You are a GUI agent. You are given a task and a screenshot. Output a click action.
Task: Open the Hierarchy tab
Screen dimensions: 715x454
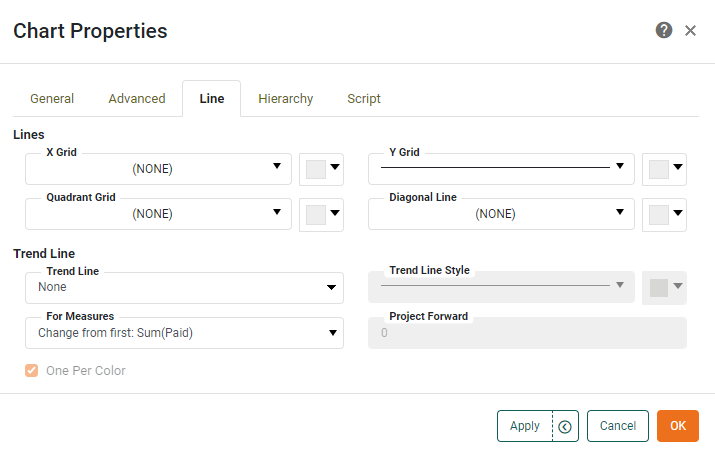(285, 99)
